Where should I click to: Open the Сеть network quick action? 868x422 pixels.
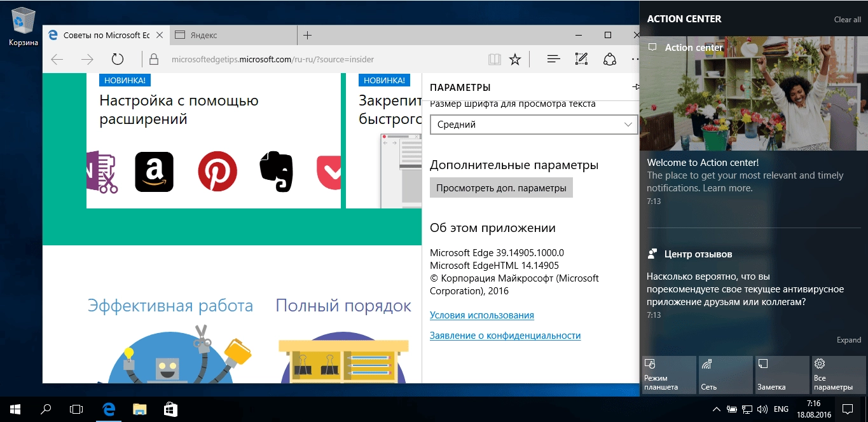(726, 375)
